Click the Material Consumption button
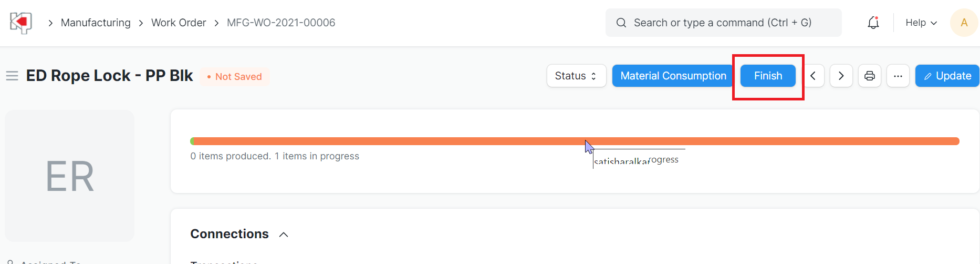Image resolution: width=980 pixels, height=264 pixels. 673,76
